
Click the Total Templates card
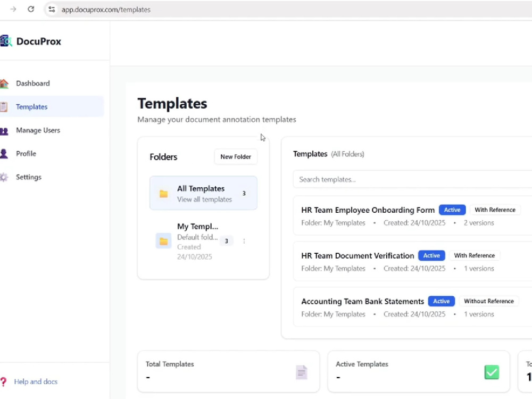[x=228, y=371]
